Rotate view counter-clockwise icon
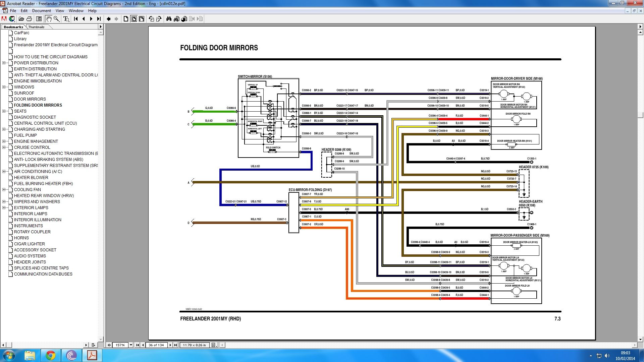This screenshot has height=362, width=644. click(x=151, y=19)
